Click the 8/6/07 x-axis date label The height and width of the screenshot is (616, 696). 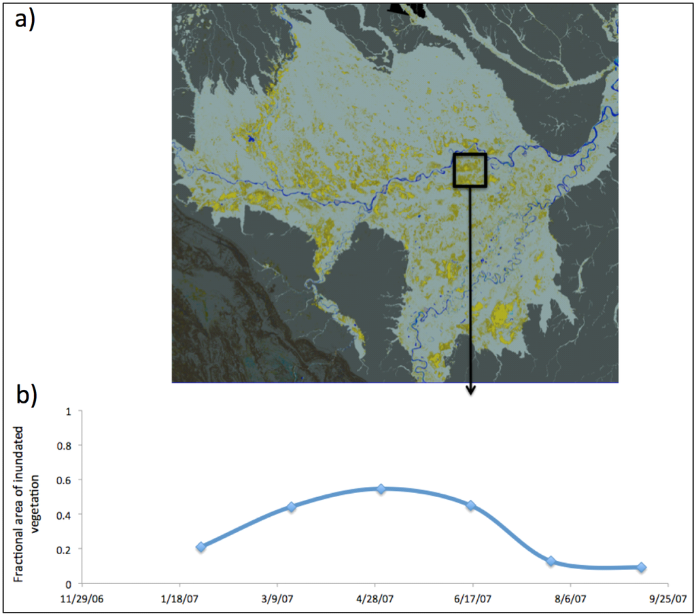click(x=570, y=600)
